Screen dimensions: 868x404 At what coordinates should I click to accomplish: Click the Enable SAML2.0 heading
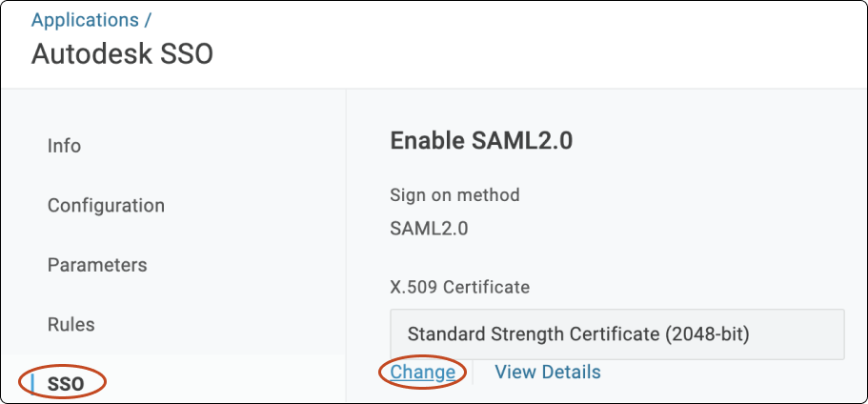point(481,142)
